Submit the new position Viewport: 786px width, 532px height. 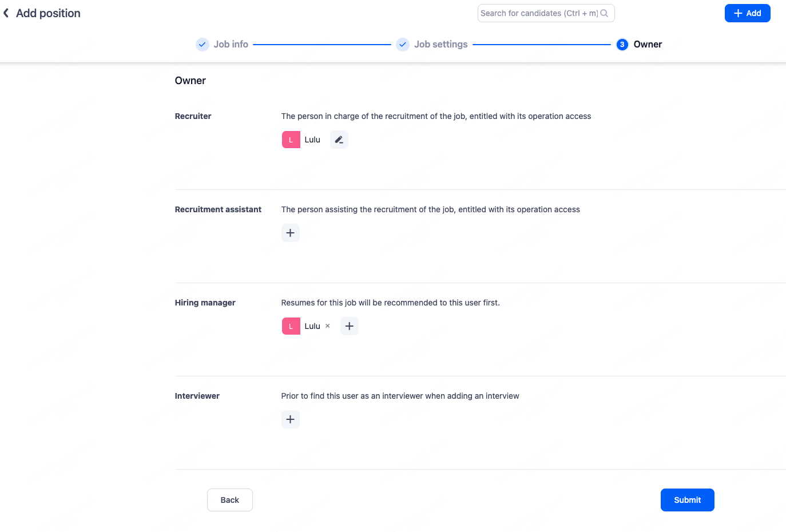pos(687,500)
